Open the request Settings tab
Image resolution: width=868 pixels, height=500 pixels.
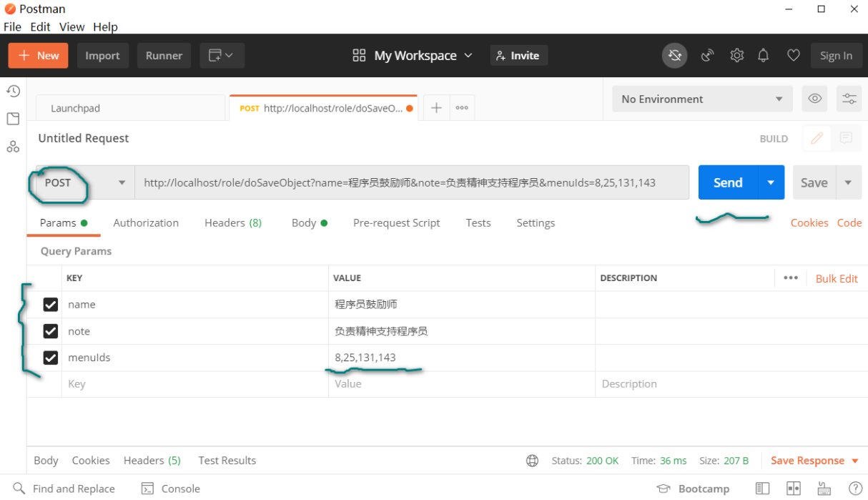(x=536, y=222)
